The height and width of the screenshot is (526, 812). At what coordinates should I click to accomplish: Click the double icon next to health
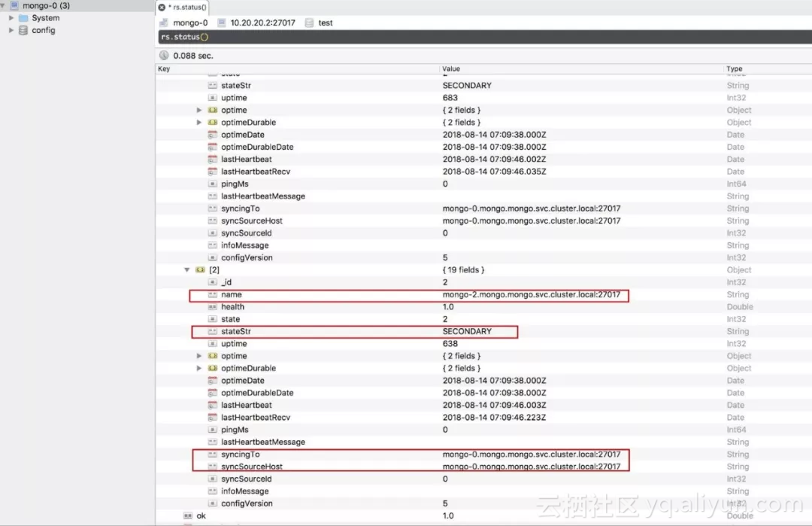click(x=212, y=307)
